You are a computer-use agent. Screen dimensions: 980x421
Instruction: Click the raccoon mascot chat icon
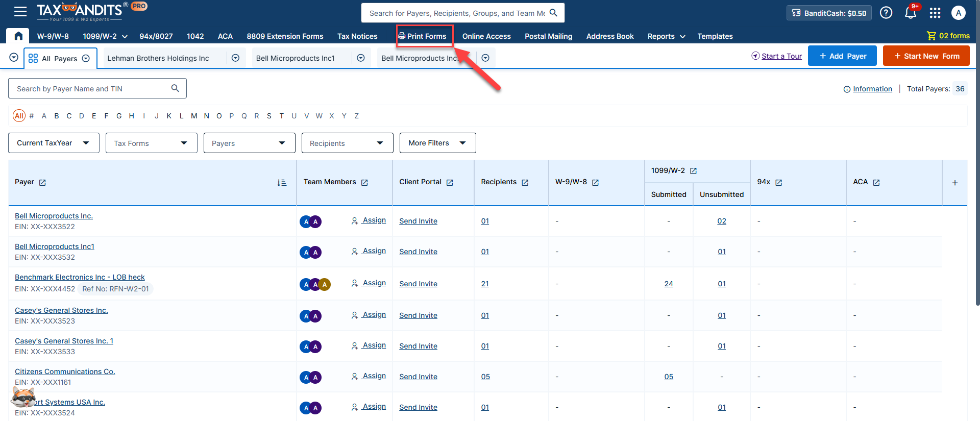pos(23,397)
